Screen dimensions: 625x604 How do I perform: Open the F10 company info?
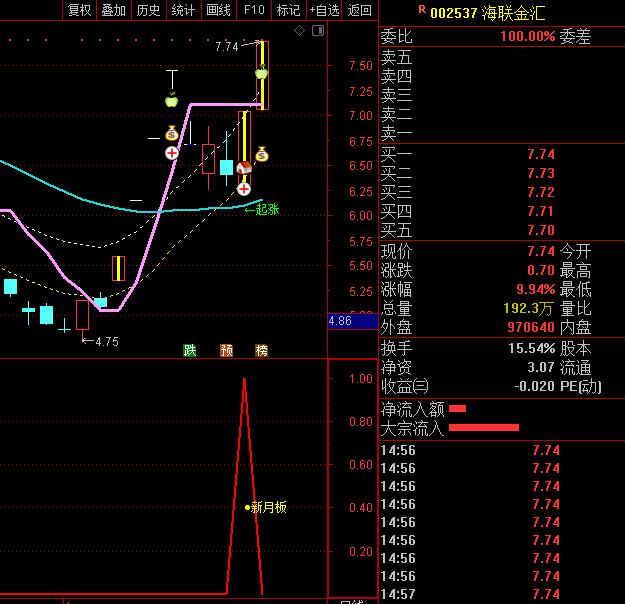click(x=254, y=10)
